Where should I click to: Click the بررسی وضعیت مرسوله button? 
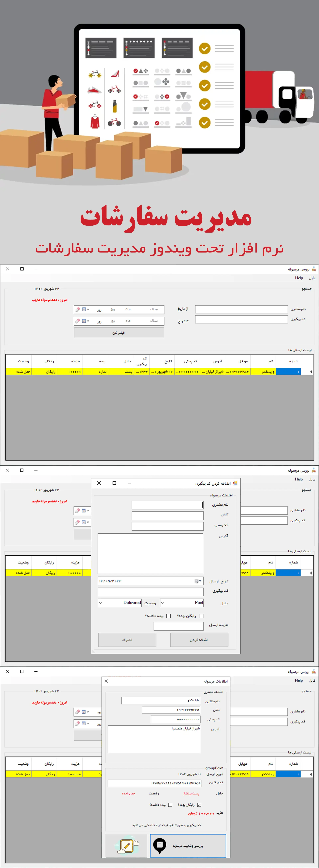coord(188,845)
